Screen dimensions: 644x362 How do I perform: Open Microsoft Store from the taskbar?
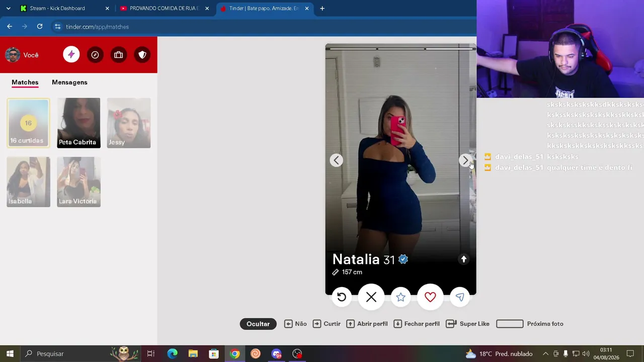click(x=214, y=353)
